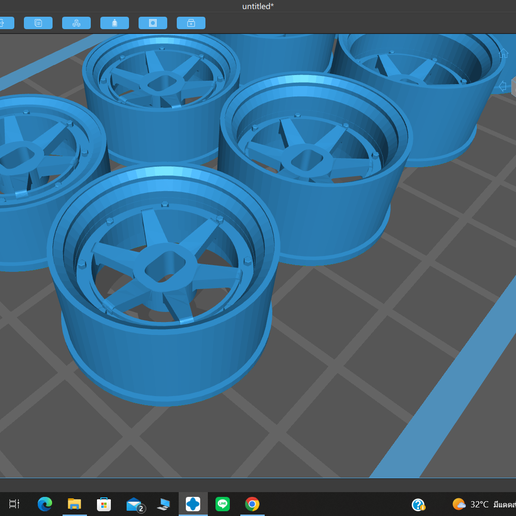Click the toolbar button with the lock-shaped icon
Screen dimensions: 516x516
(x=191, y=23)
